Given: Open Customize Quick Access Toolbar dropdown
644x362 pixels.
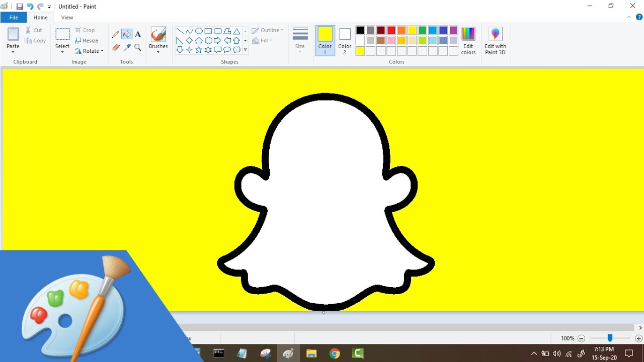Looking at the screenshot, I should [49, 7].
